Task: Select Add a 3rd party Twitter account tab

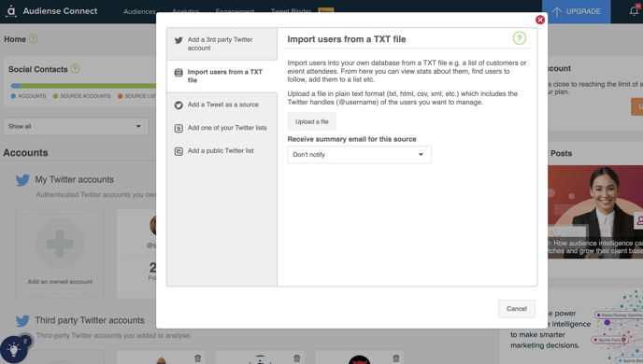Action: (x=221, y=44)
